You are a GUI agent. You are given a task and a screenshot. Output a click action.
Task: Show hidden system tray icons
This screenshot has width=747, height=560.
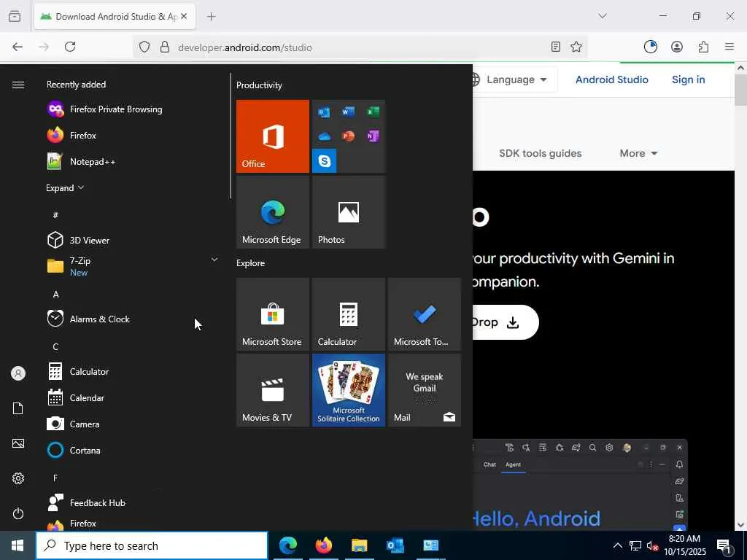(x=617, y=545)
